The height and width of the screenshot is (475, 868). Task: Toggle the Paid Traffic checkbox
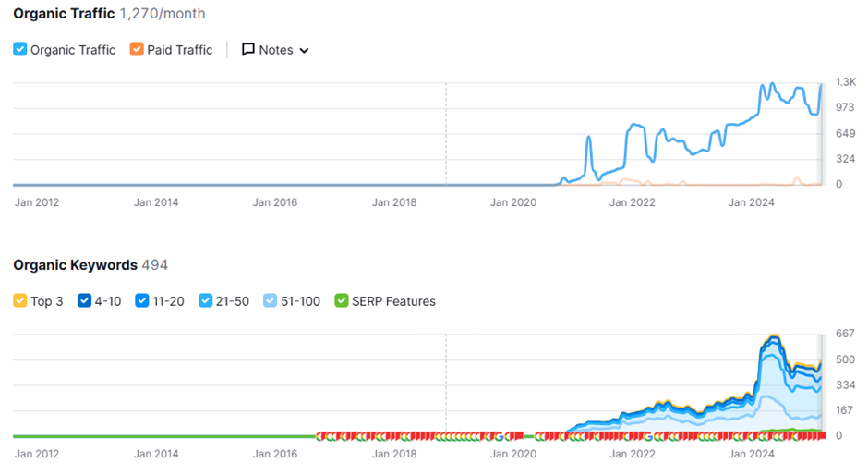click(137, 50)
